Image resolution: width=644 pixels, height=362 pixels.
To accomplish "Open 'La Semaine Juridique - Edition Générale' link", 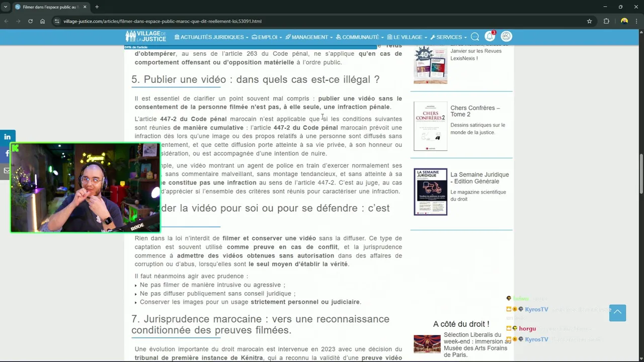I will (x=479, y=178).
